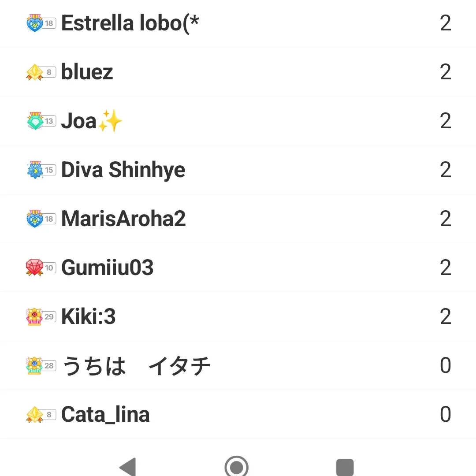Open the Estrella lobo(* profile name
476x476 pixels.
click(x=130, y=23)
